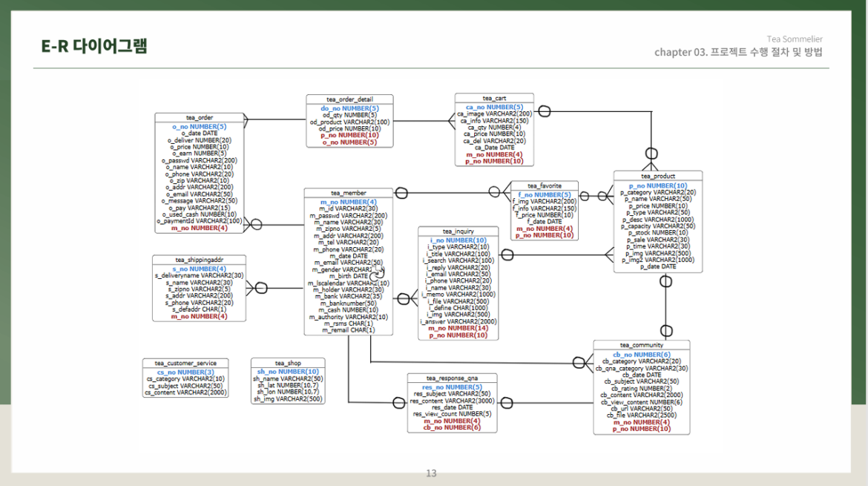Select the "s_no NUMBER(4)" primary key
The image size is (868, 486).
coord(200,269)
